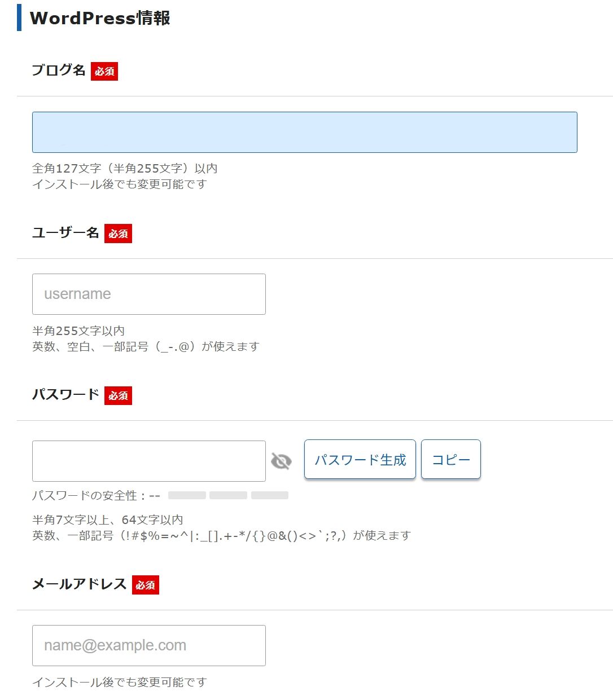Click the 必須 badge beside ブログ名
Screen dimensions: 613x700
[104, 71]
